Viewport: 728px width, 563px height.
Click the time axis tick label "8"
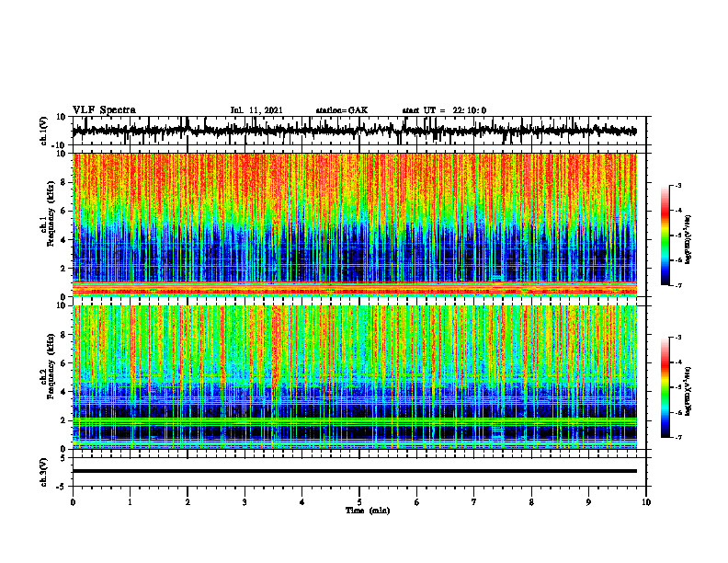[x=531, y=502]
